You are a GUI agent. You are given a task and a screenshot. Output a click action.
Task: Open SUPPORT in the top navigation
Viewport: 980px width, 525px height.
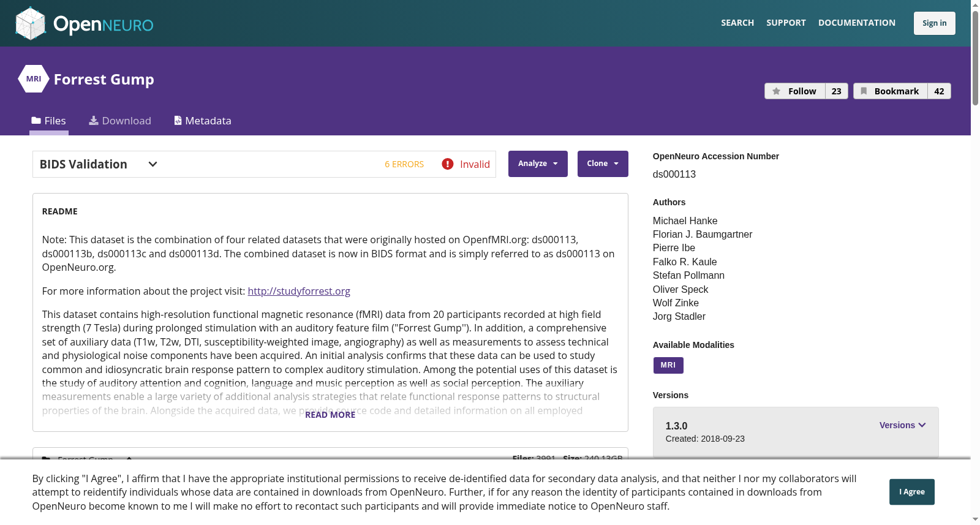[x=786, y=23]
